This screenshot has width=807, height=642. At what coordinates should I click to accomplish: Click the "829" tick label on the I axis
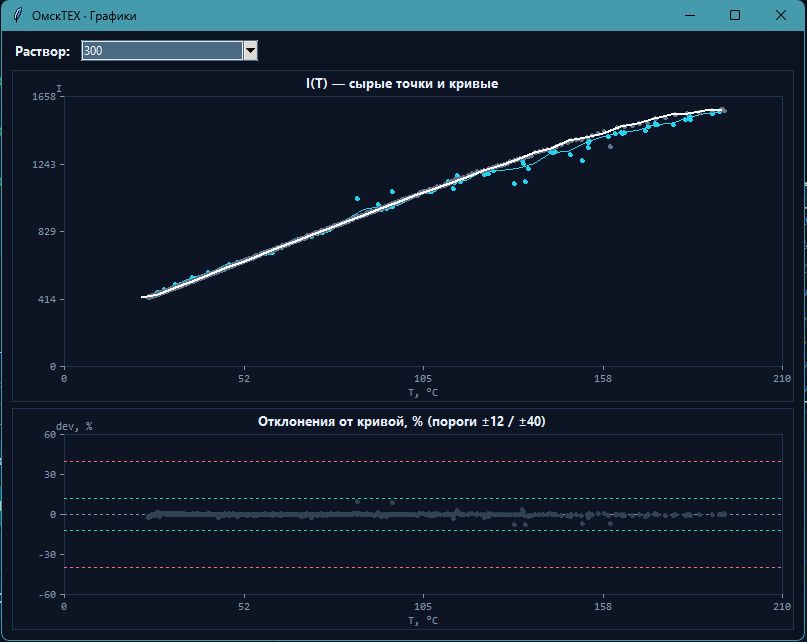point(47,232)
